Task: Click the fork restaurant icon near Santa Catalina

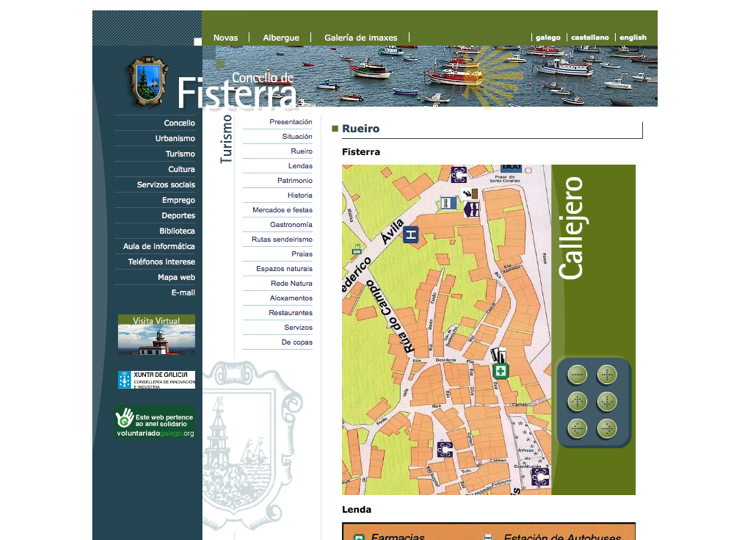Action: pos(470,194)
